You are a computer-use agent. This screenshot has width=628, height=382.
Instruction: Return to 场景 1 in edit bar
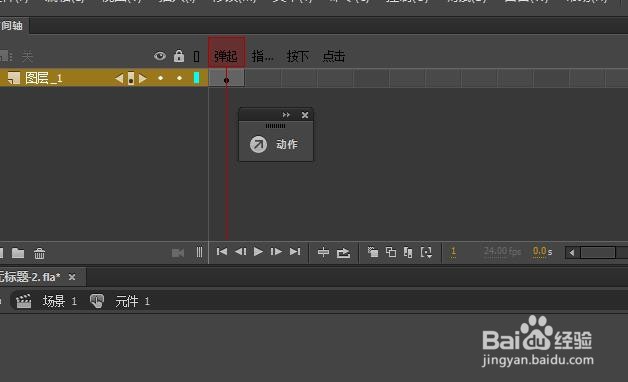pyautogui.click(x=60, y=301)
